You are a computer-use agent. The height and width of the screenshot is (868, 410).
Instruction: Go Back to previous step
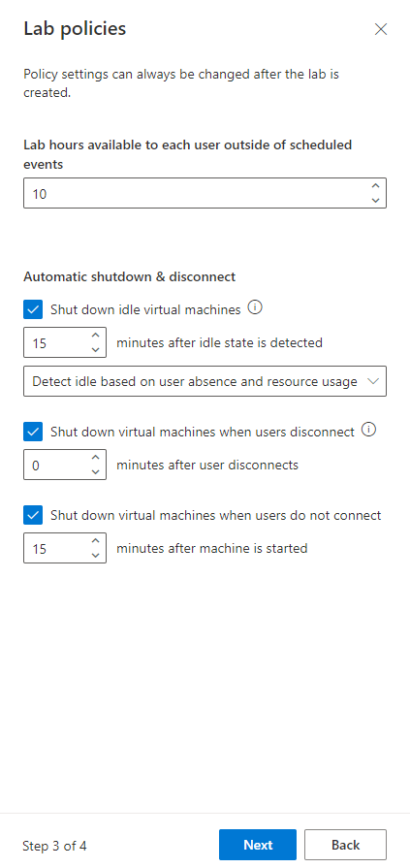coord(345,845)
